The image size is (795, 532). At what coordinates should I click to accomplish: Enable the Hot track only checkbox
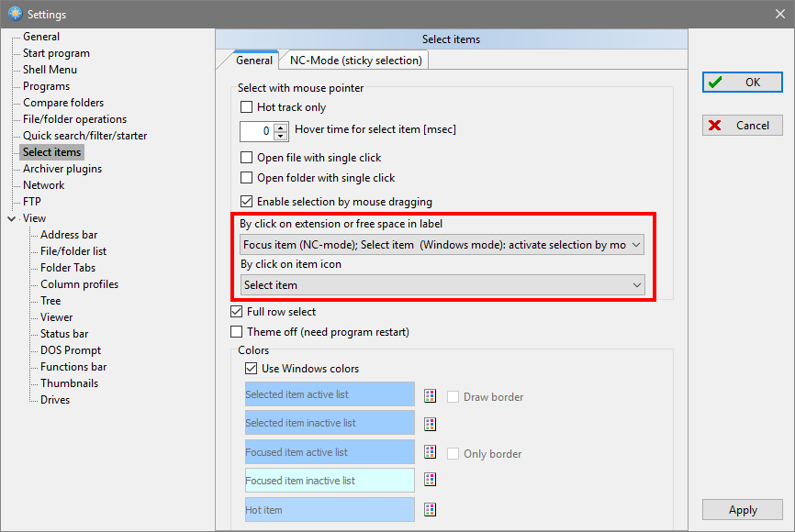point(246,107)
